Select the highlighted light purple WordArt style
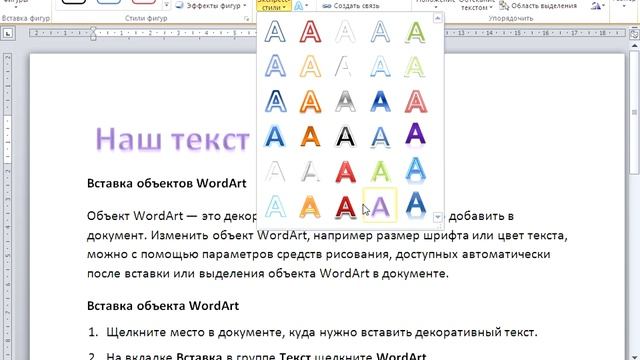The height and width of the screenshot is (360, 640). 380,205
